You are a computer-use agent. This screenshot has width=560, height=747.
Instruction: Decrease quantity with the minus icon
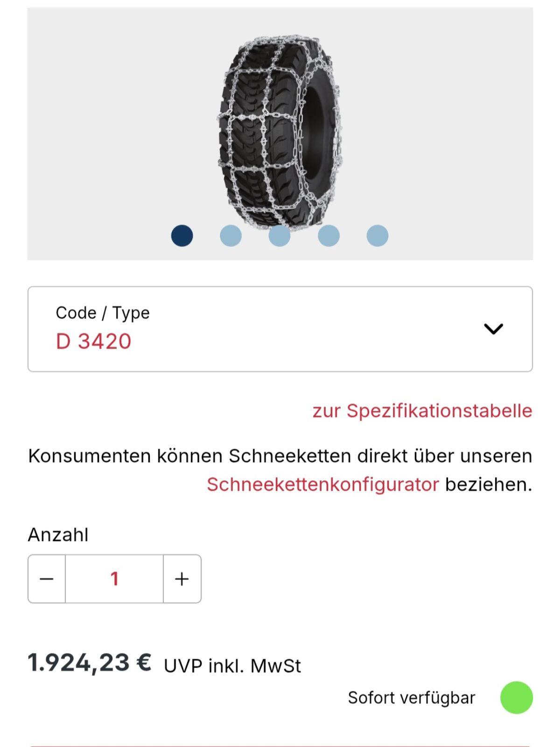pos(47,579)
